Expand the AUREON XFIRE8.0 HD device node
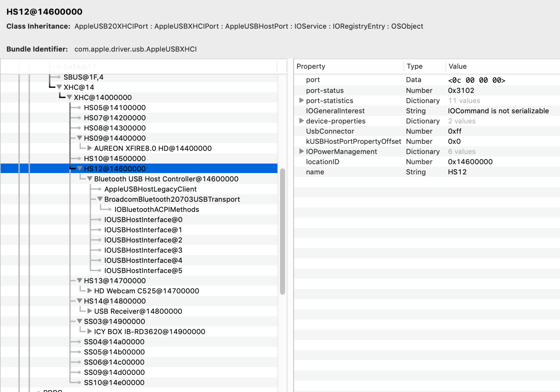The width and height of the screenshot is (560, 392). (x=90, y=148)
